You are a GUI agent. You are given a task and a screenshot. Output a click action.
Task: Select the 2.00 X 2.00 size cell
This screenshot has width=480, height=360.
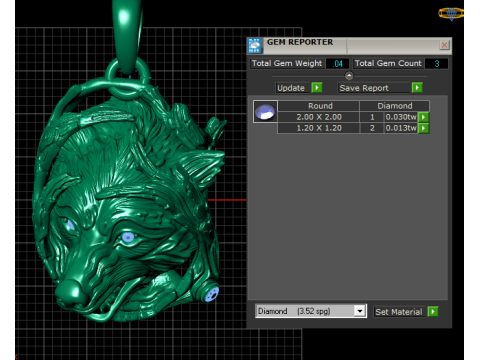(319, 117)
